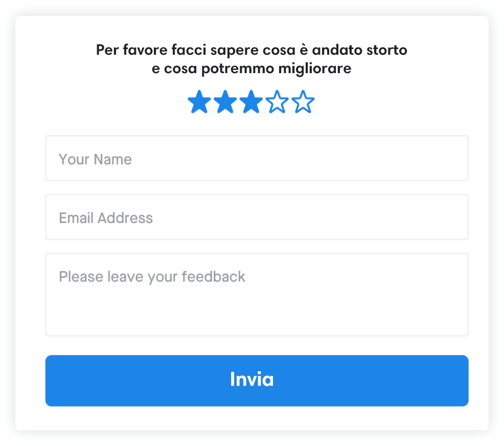Select the first empty outlined star
Screen dimensions: 504x446
[x=278, y=102]
